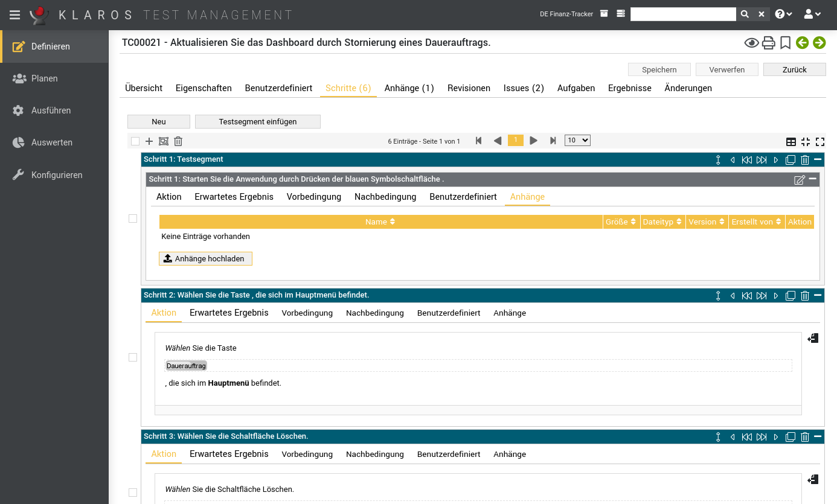Collapse all steps with compress icon
The image size is (837, 504).
tap(806, 142)
